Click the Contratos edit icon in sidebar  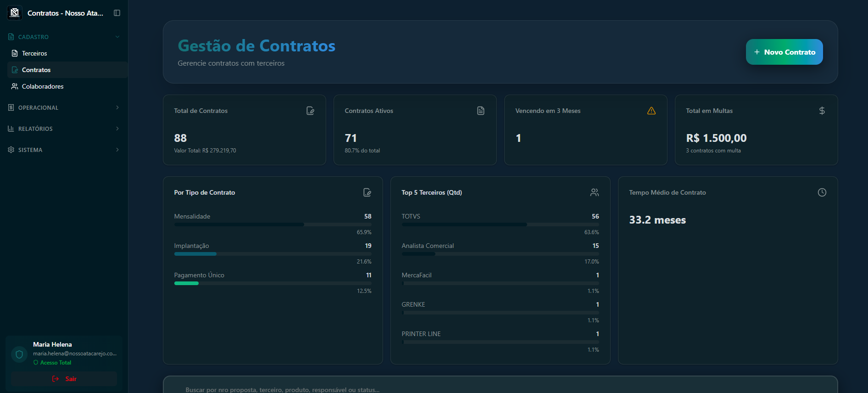click(x=15, y=70)
